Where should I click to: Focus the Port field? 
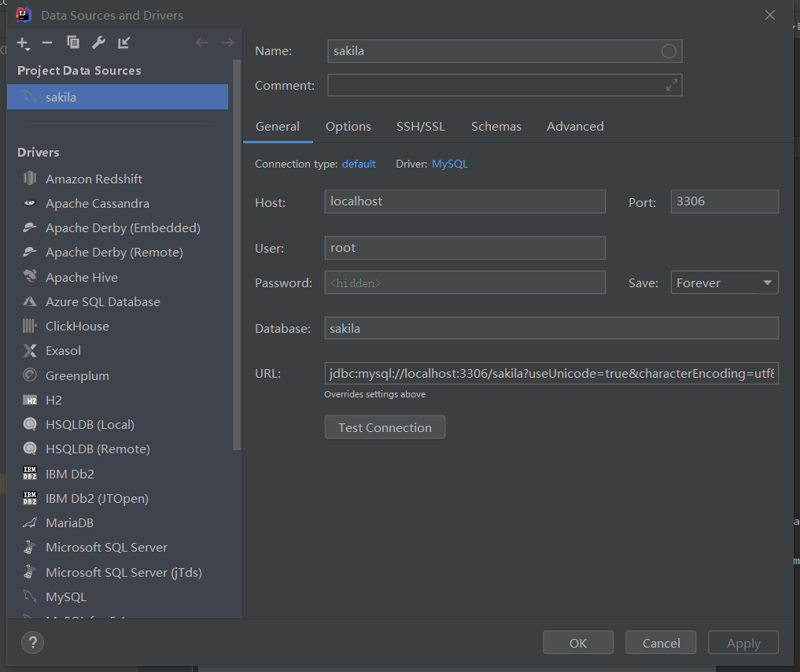tap(724, 201)
